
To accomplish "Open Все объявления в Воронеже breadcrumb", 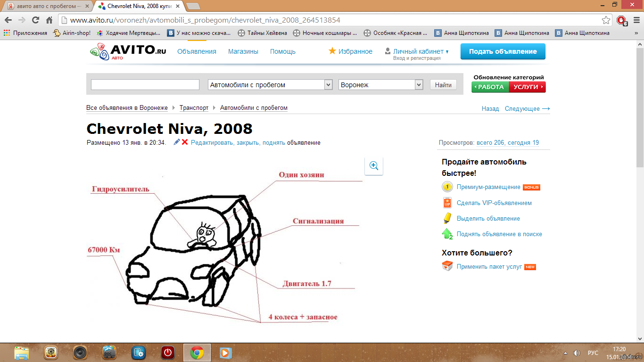I will pos(127,108).
